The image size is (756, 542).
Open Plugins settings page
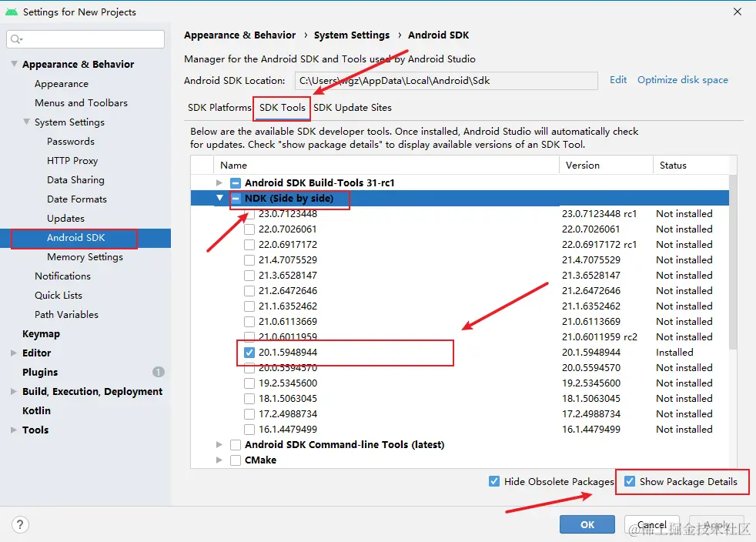[x=40, y=373]
